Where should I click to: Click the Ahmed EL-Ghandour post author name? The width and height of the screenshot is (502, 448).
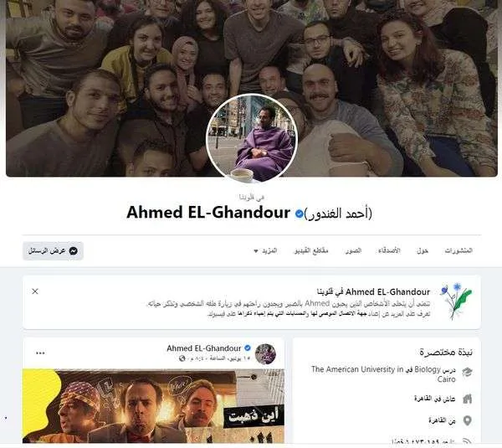click(x=203, y=348)
